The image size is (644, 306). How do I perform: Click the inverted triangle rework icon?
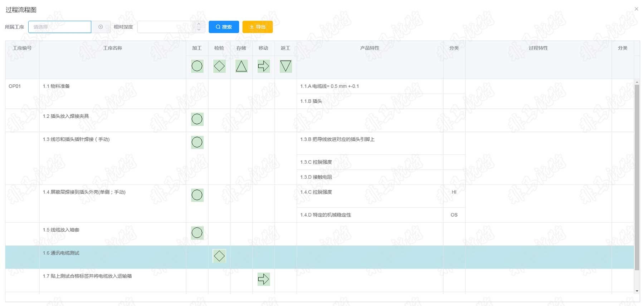[x=286, y=66]
